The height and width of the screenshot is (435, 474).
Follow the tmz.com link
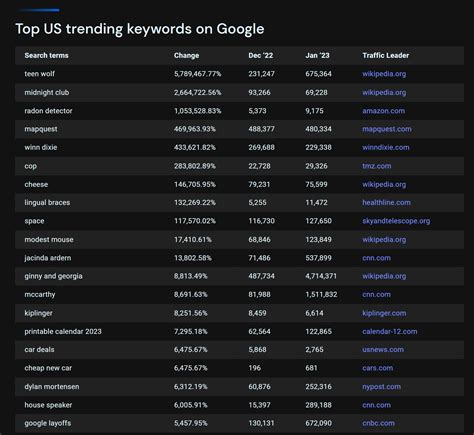coord(377,166)
